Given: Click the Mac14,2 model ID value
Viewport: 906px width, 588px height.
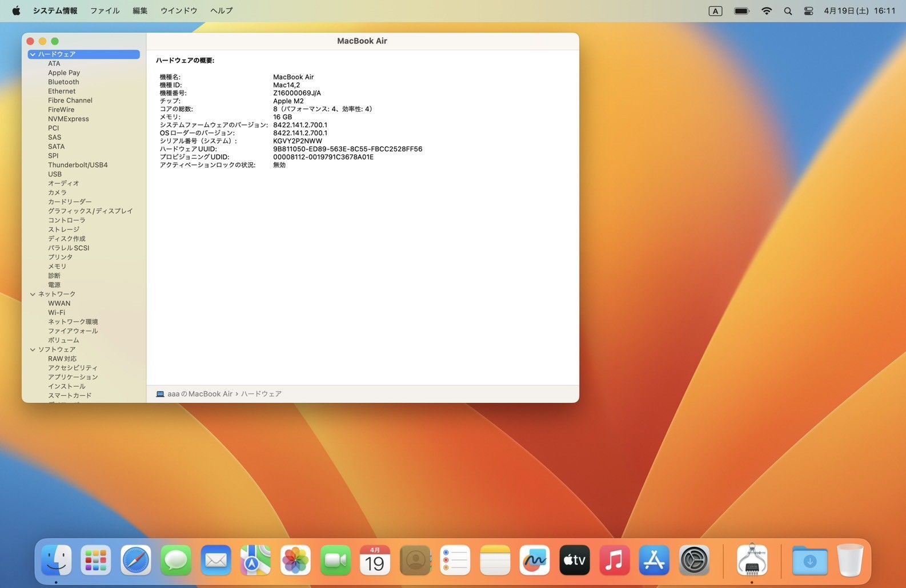Looking at the screenshot, I should point(287,85).
